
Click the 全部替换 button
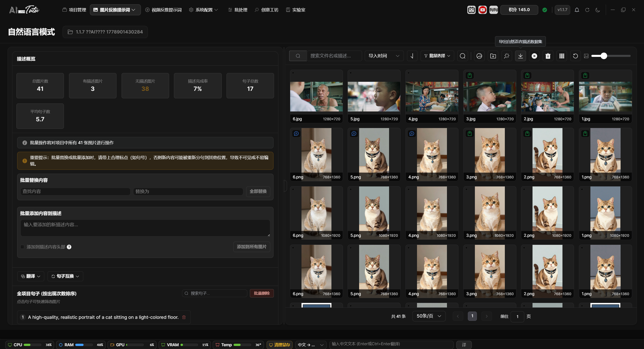click(x=258, y=191)
